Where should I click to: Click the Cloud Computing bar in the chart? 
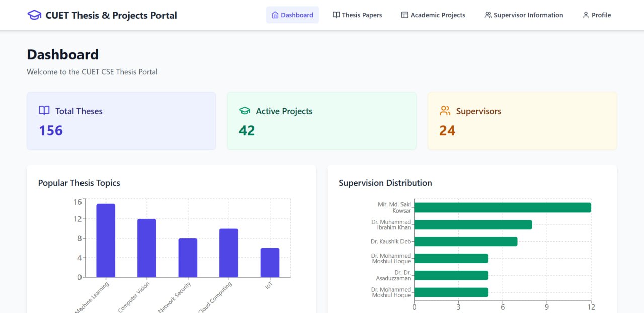click(229, 253)
